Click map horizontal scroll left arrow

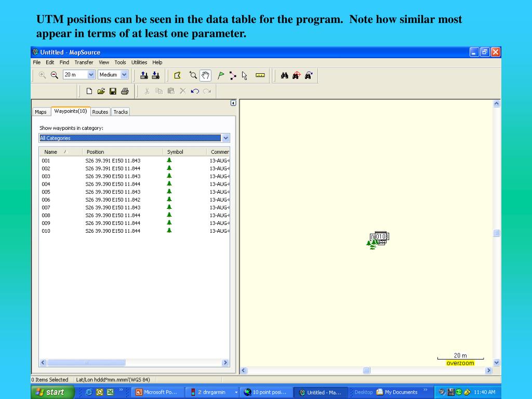(244, 370)
